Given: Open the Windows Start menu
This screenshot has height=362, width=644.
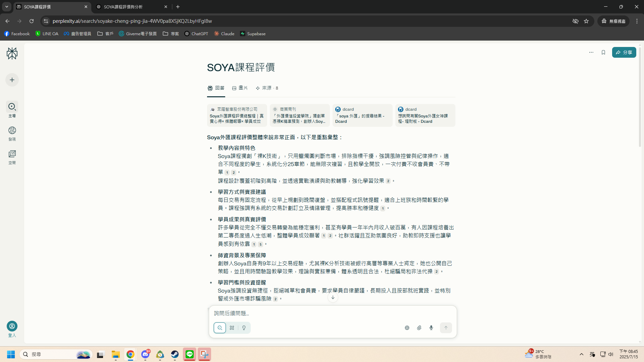Looking at the screenshot, I should tap(11, 354).
